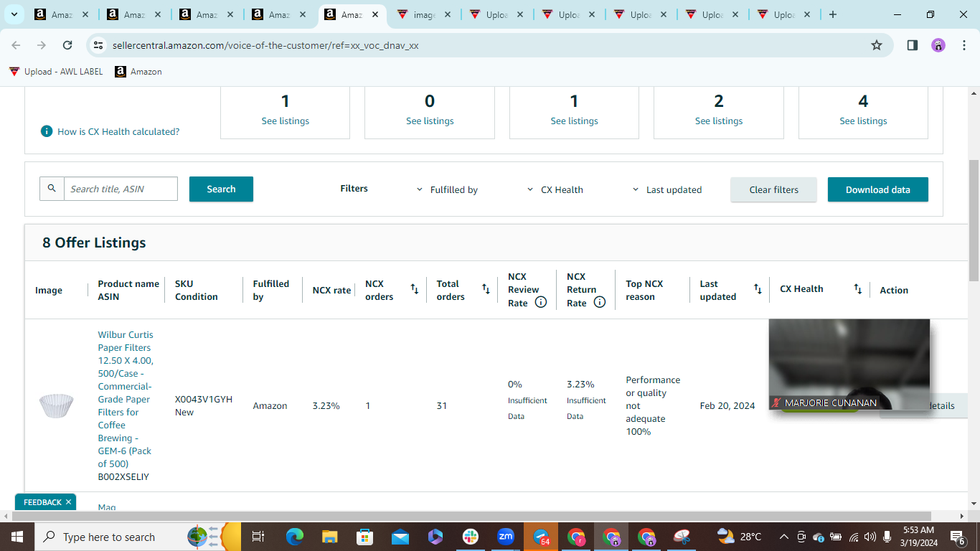Select the MARJORIE CUNANAN video overlay
The height and width of the screenshot is (551, 980).
(x=849, y=364)
